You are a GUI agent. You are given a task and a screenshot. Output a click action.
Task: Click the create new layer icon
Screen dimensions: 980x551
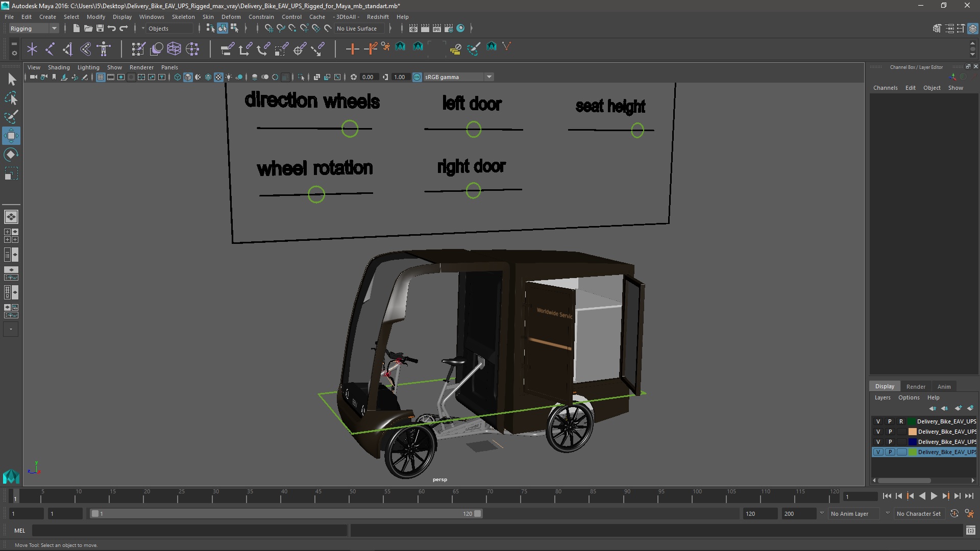[x=958, y=408]
